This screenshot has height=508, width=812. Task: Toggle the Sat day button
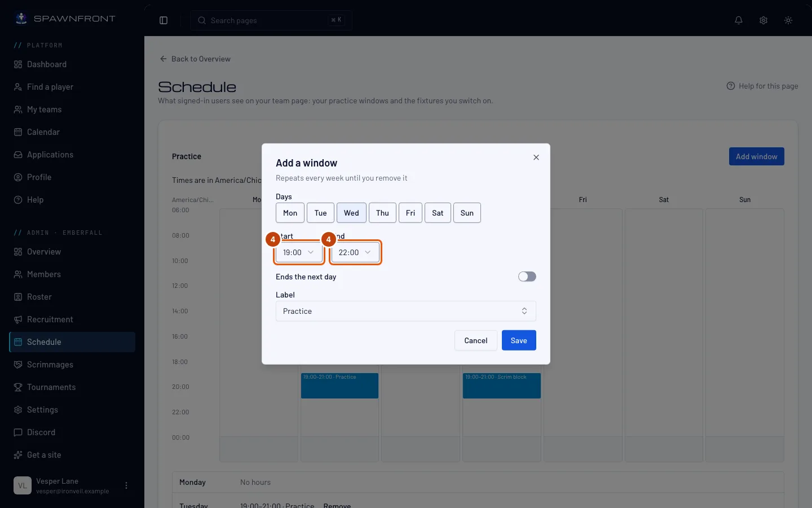[438, 213]
